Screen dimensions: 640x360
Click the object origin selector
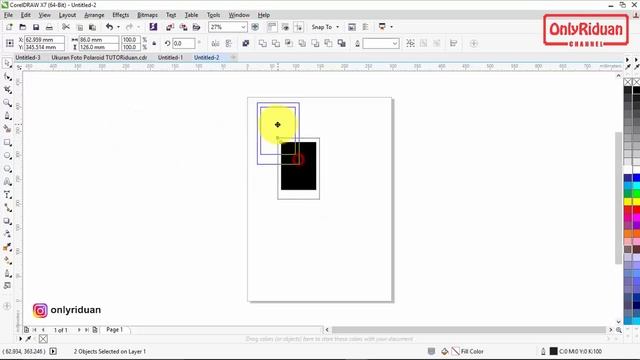(x=10, y=43)
